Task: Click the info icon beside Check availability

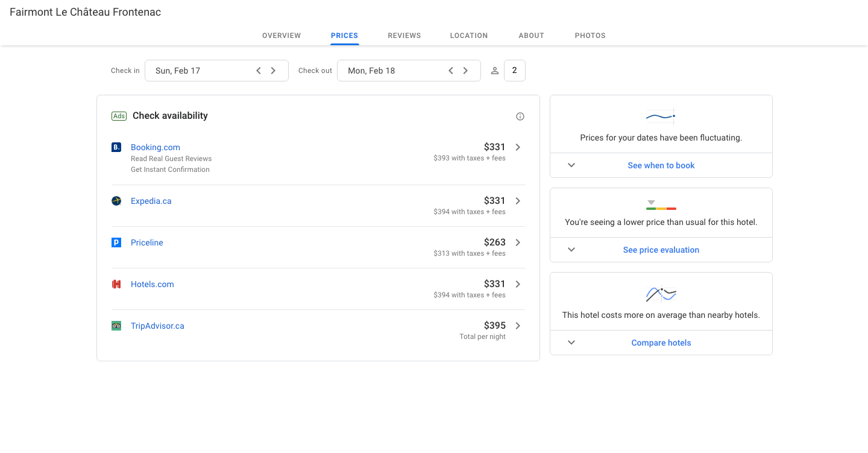Action: coord(520,116)
